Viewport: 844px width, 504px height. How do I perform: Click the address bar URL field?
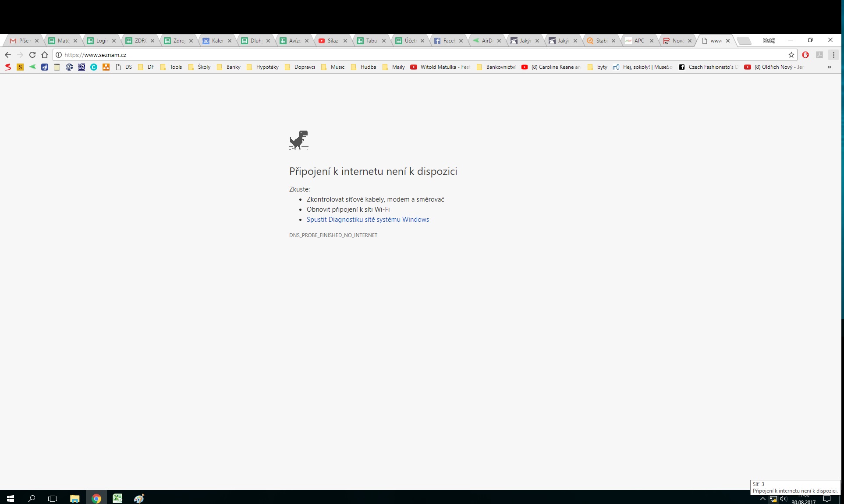(394, 55)
